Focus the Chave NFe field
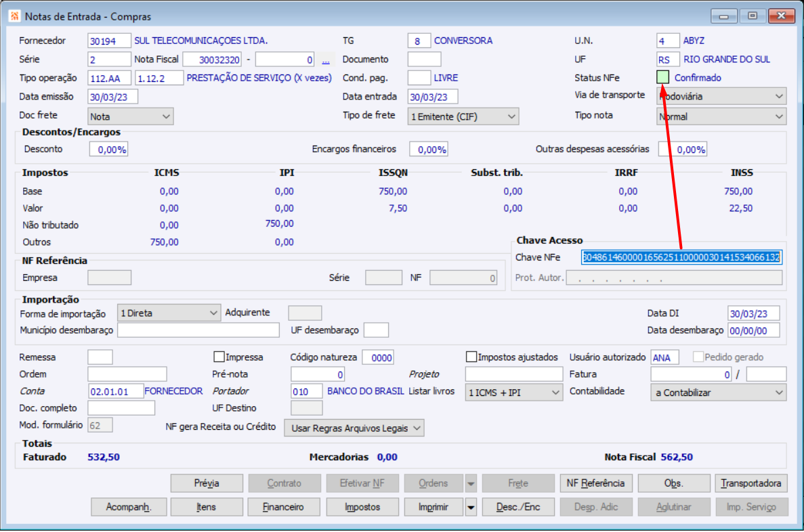Screen dimensions: 804x532 click(681, 257)
